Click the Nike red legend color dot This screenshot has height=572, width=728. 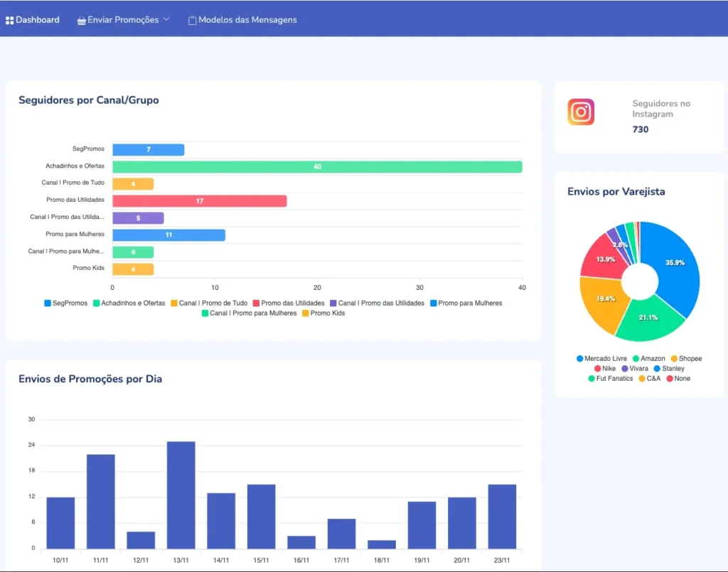598,369
